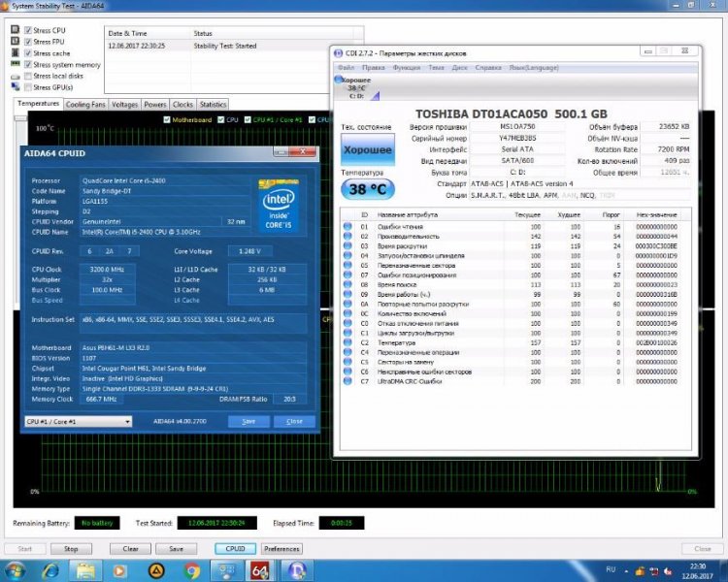728x582 pixels.
Task: Select the C: D: disk entry at top
Action: [x=356, y=88]
